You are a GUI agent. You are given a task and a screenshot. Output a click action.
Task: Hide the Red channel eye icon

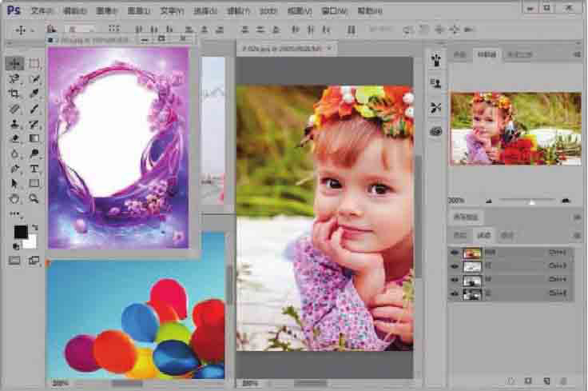(455, 266)
